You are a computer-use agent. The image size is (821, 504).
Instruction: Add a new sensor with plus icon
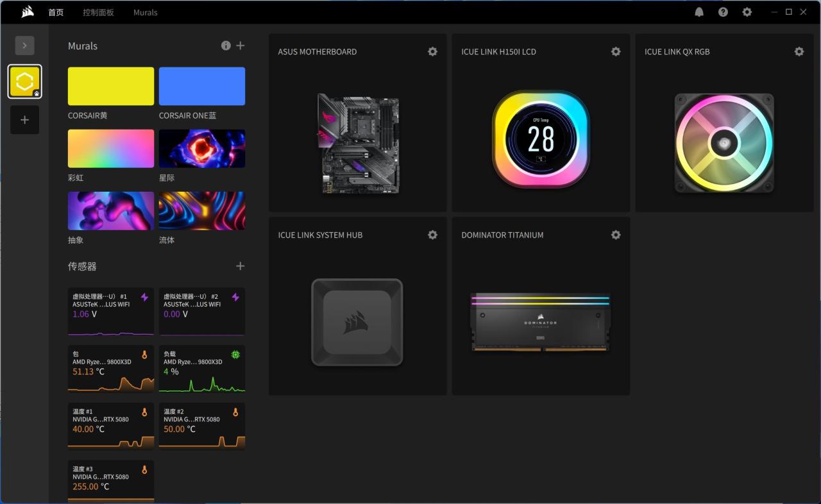[241, 266]
